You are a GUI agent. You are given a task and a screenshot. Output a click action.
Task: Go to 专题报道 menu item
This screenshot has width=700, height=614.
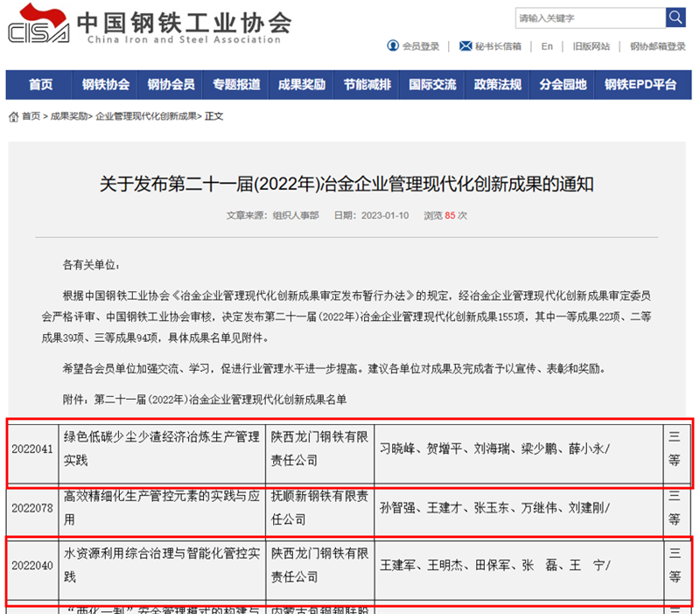coord(236,85)
